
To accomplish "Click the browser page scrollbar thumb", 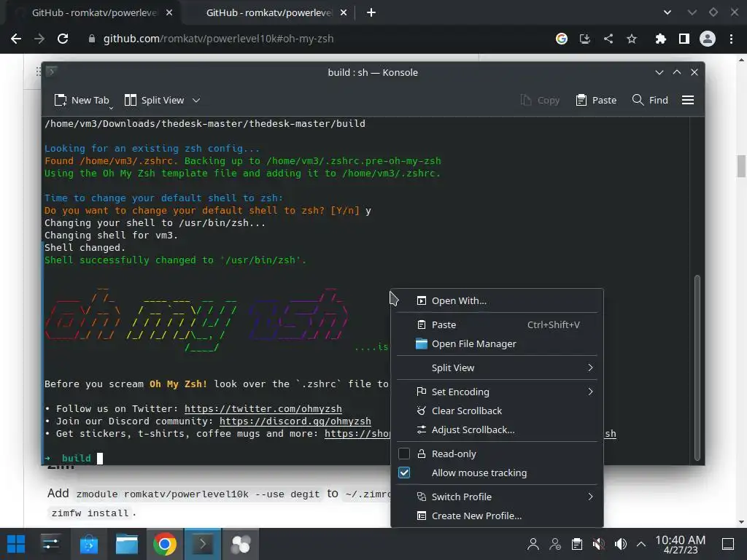I will (741, 166).
